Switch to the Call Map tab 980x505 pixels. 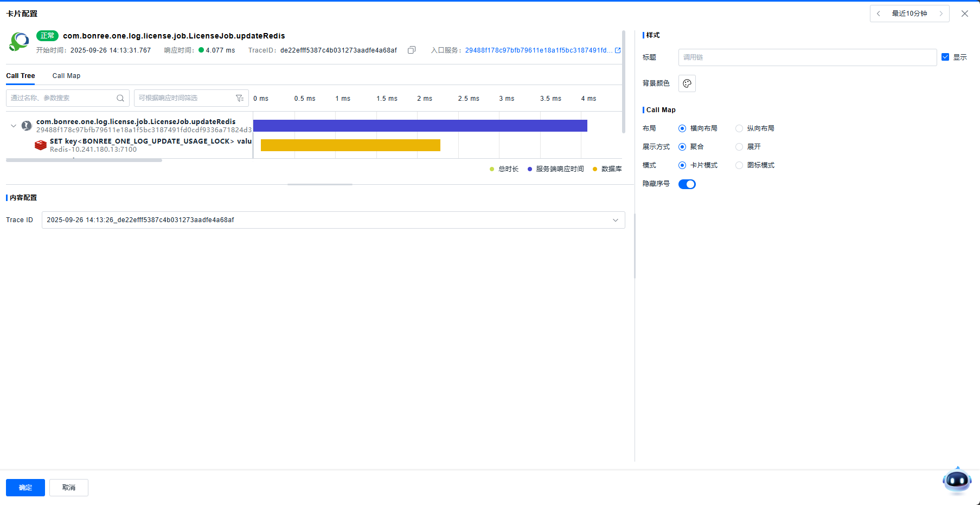pos(66,76)
